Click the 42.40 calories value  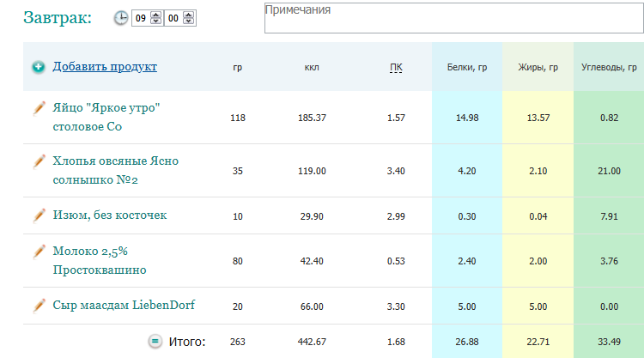[312, 261]
